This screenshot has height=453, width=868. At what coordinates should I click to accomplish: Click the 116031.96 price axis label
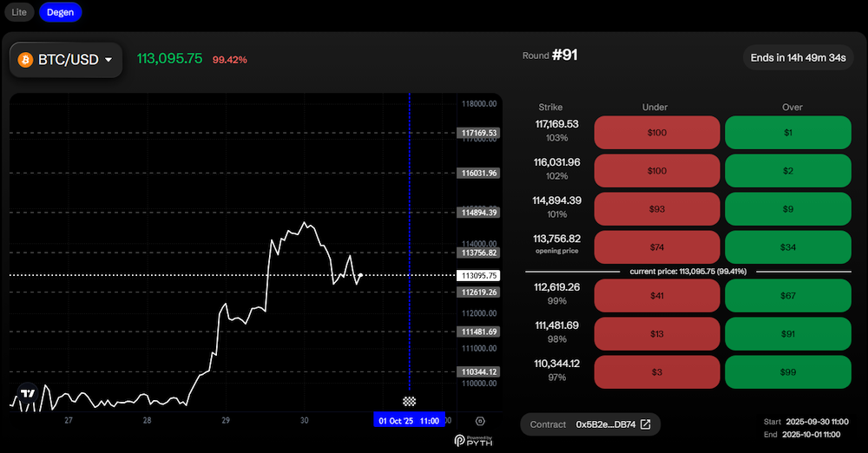[x=479, y=173]
